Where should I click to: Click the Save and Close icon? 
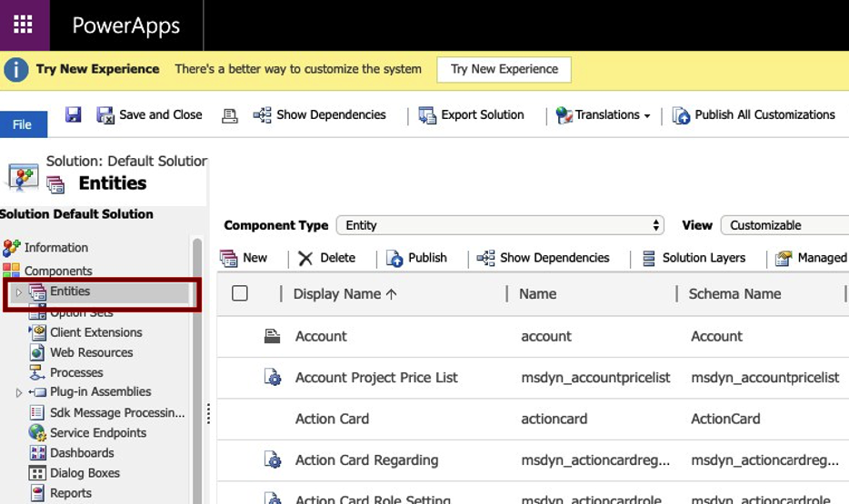105,114
